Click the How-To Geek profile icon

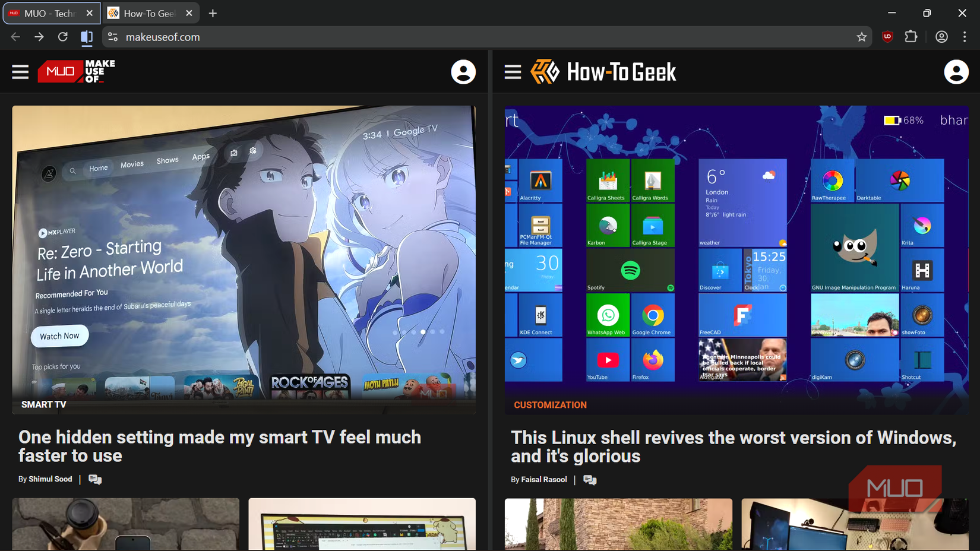[956, 71]
